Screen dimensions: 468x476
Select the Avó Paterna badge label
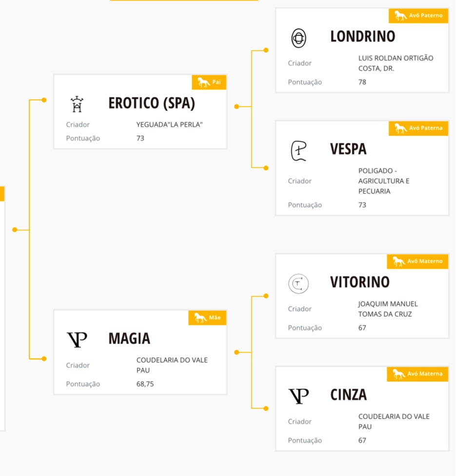coord(426,128)
